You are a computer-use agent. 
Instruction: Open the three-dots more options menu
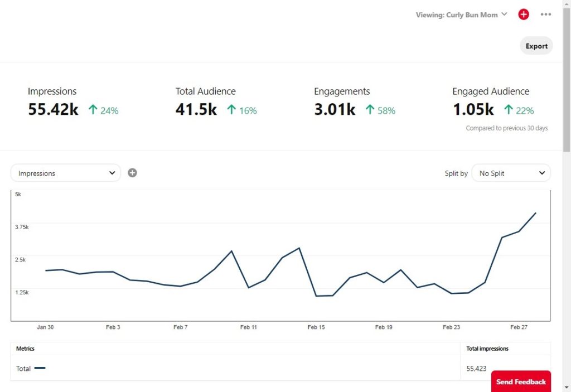click(545, 14)
